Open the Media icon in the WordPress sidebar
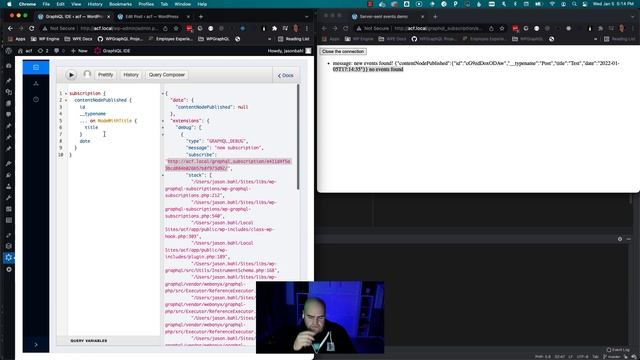The height and width of the screenshot is (360, 640). coord(9,92)
